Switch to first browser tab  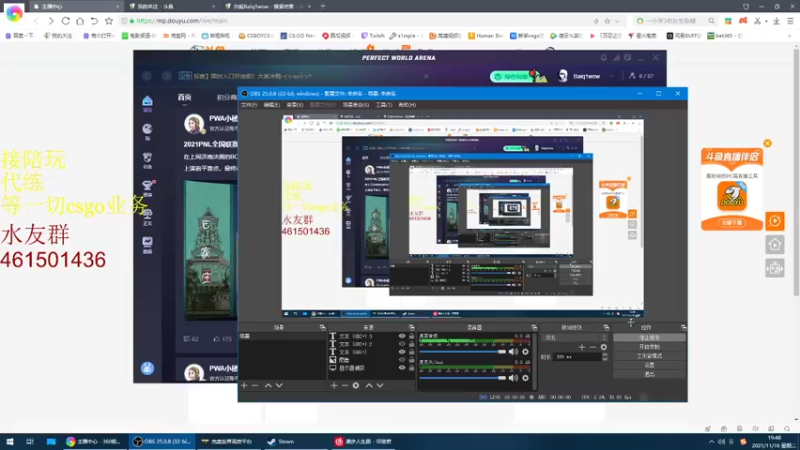pyautogui.click(x=76, y=6)
